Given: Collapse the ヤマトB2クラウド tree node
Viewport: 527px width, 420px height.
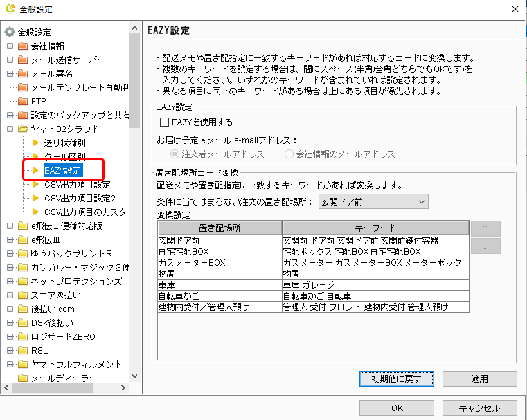Looking at the screenshot, I should pyautogui.click(x=10, y=129).
